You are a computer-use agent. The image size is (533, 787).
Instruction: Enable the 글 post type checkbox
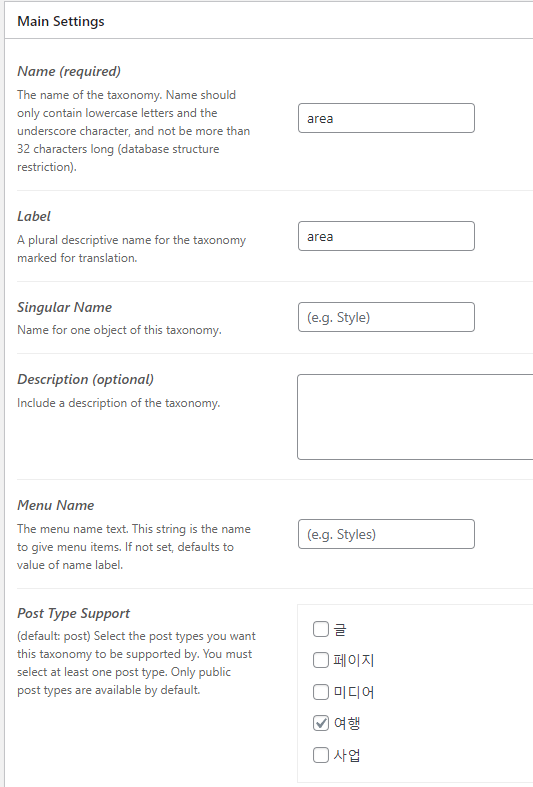pos(321,629)
